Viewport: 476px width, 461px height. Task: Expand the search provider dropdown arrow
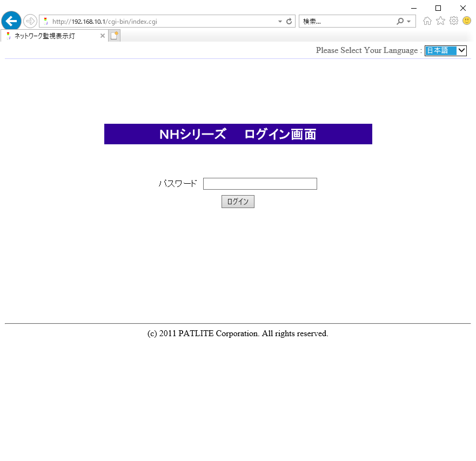pyautogui.click(x=408, y=22)
